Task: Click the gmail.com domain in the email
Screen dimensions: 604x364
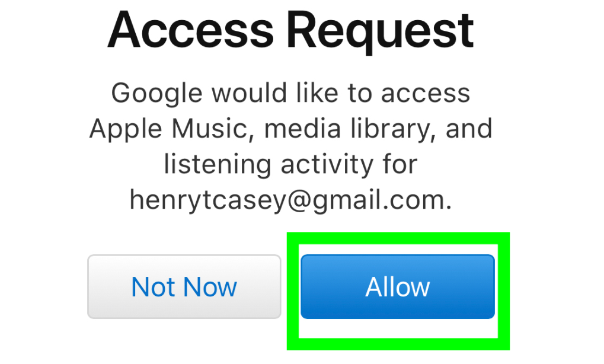Action: coord(382,201)
